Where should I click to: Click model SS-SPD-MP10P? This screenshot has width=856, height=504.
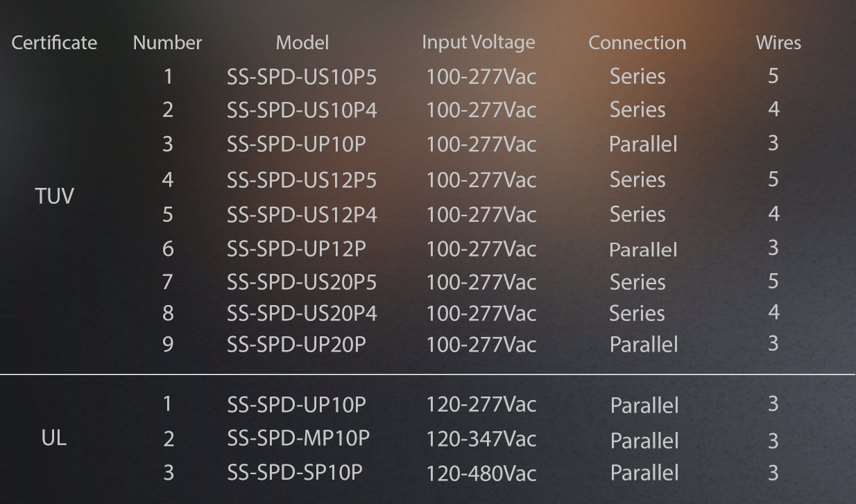298,438
